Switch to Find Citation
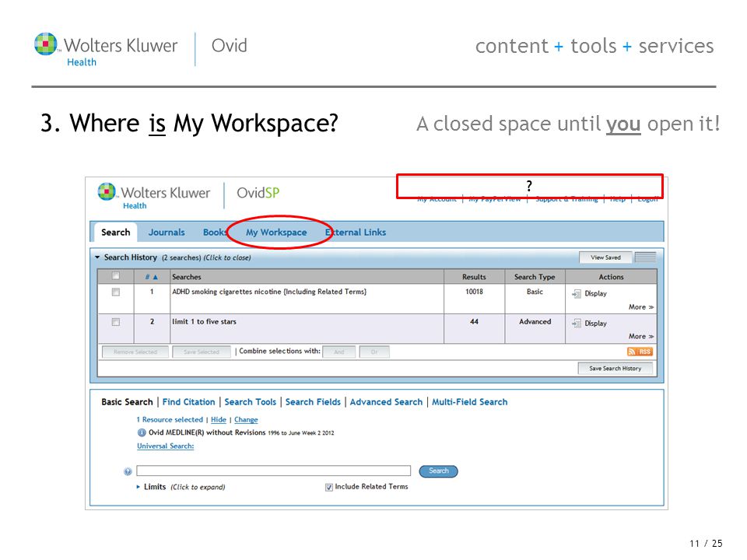 pyautogui.click(x=188, y=402)
